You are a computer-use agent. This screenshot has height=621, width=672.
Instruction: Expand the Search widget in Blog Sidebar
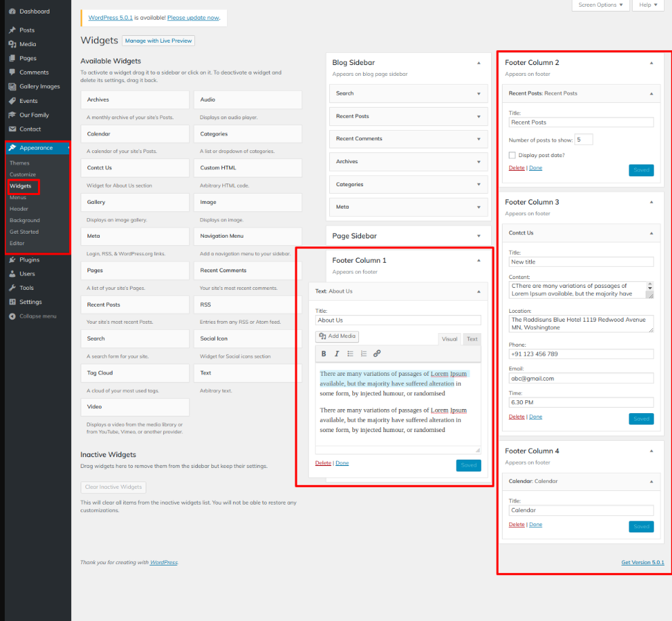pyautogui.click(x=478, y=93)
